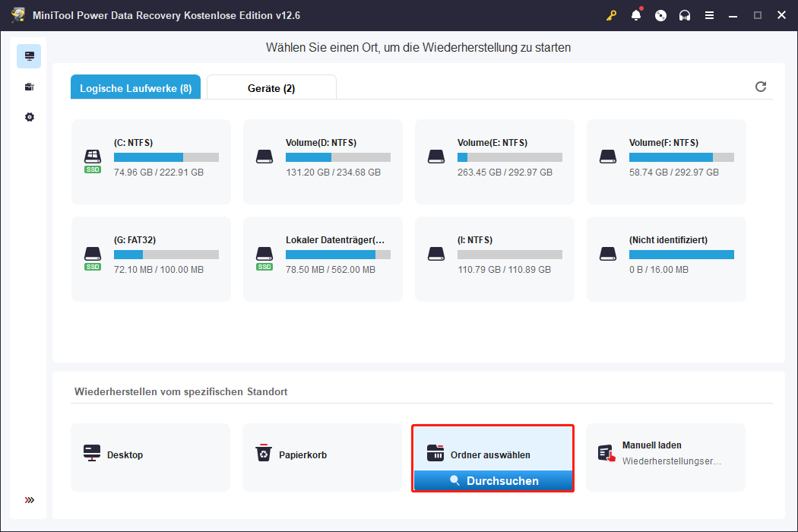Click the I: NTFS drive icon

436,254
